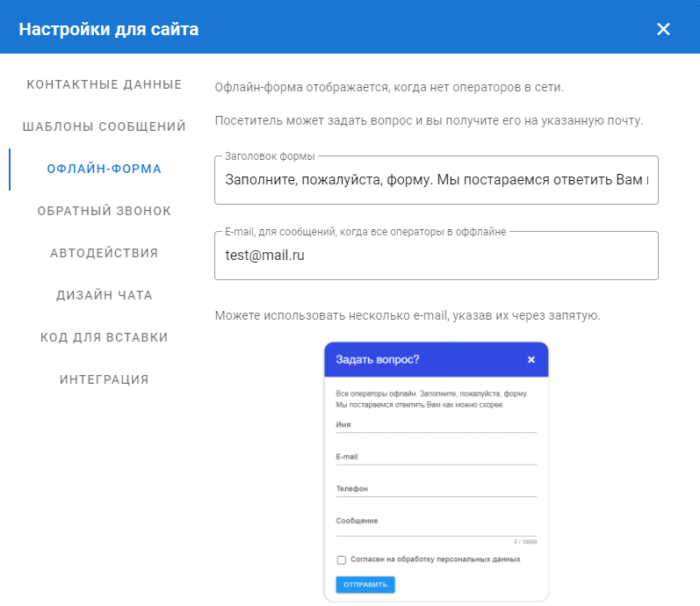Focus the Сообщение field in the preview

click(x=436, y=522)
